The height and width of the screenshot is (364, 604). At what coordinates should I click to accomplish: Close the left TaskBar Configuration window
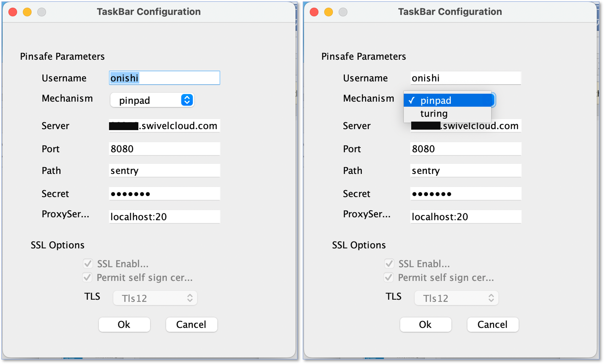click(13, 12)
